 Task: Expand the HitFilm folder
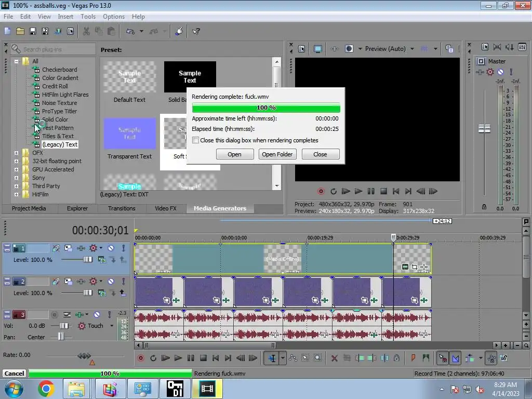(16, 195)
